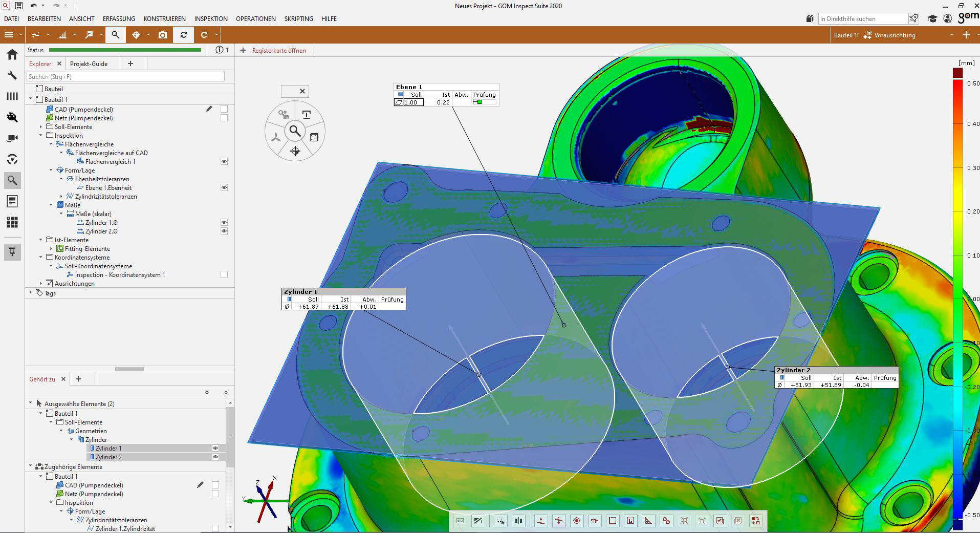
Task: Click the rectangle selection arrow icon in bottom toolbar
Action: (500, 521)
